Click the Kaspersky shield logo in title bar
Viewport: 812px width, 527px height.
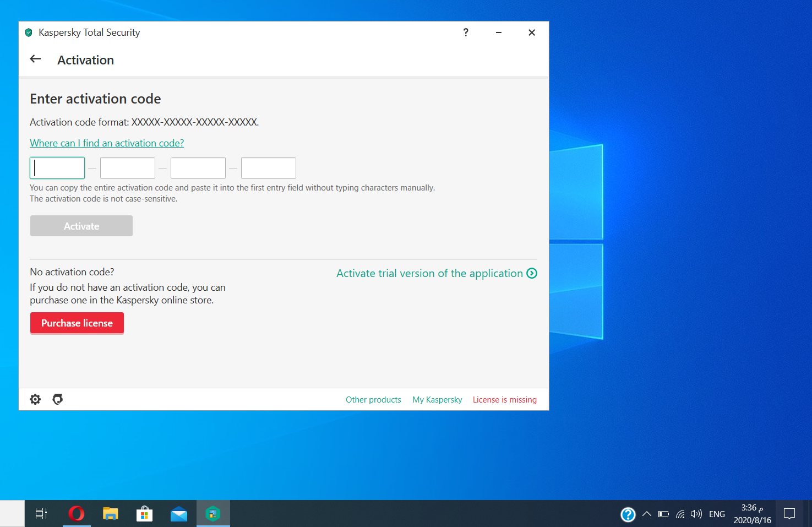click(x=29, y=32)
